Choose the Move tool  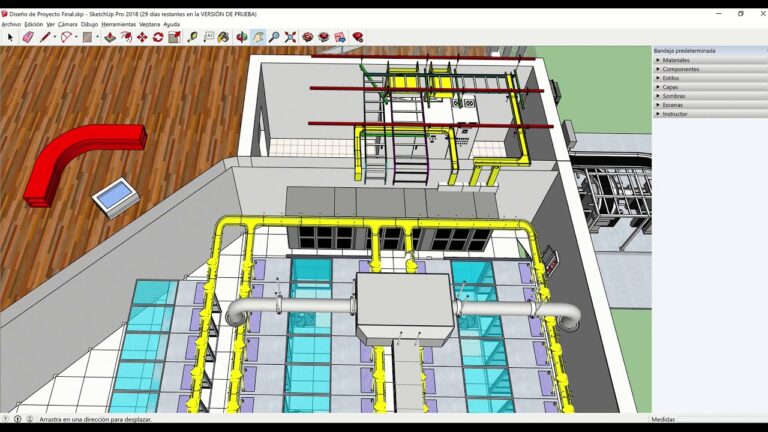point(141,37)
